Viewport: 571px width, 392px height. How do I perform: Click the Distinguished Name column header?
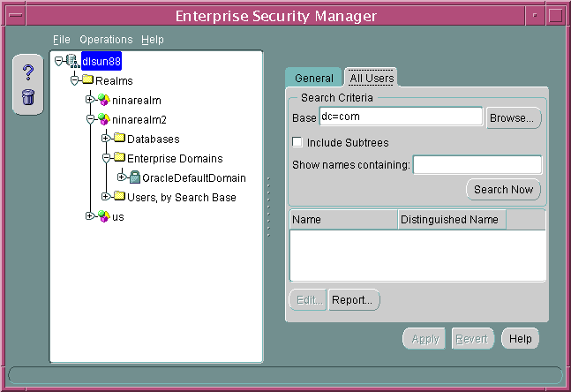[450, 220]
